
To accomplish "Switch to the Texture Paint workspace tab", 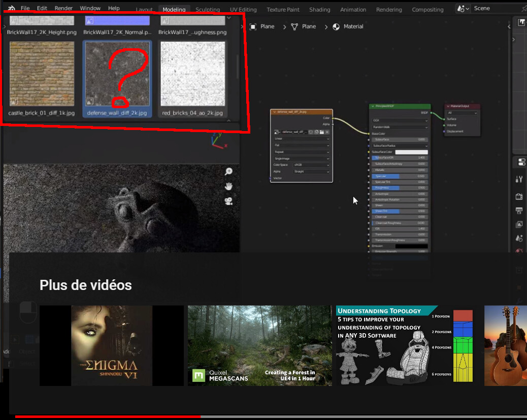I will (x=283, y=10).
